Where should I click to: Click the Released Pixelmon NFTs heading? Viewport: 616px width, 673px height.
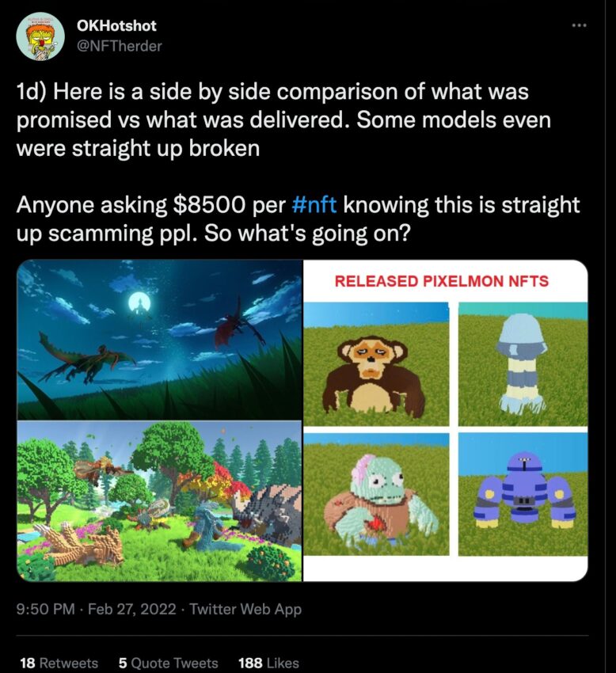point(442,281)
